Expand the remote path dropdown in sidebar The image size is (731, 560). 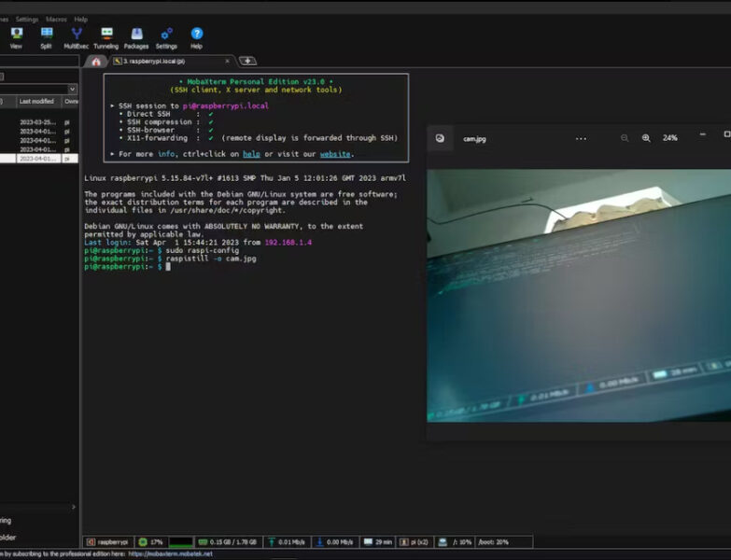(73, 89)
